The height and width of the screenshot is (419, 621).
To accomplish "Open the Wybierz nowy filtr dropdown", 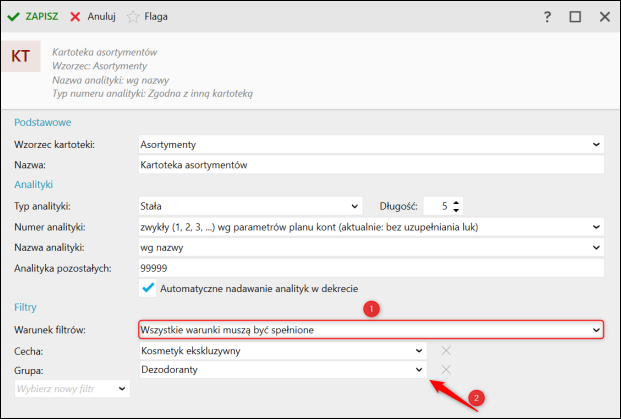I will point(122,389).
